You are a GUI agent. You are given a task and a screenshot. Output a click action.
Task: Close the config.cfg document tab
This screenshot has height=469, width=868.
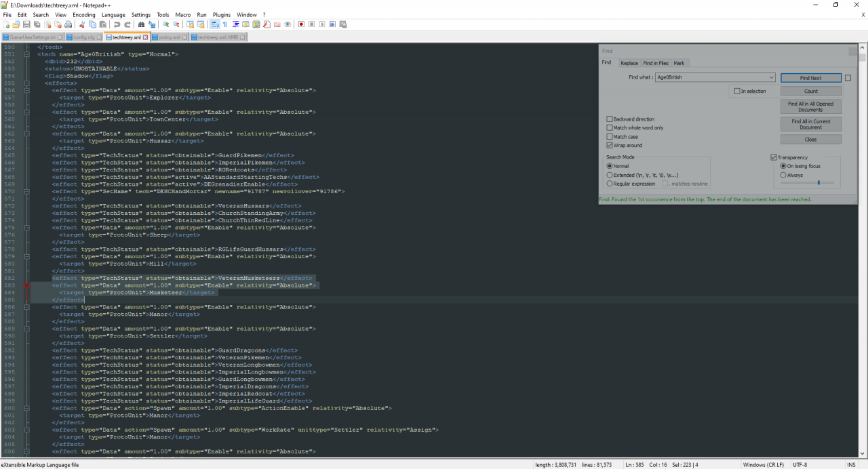coord(100,37)
